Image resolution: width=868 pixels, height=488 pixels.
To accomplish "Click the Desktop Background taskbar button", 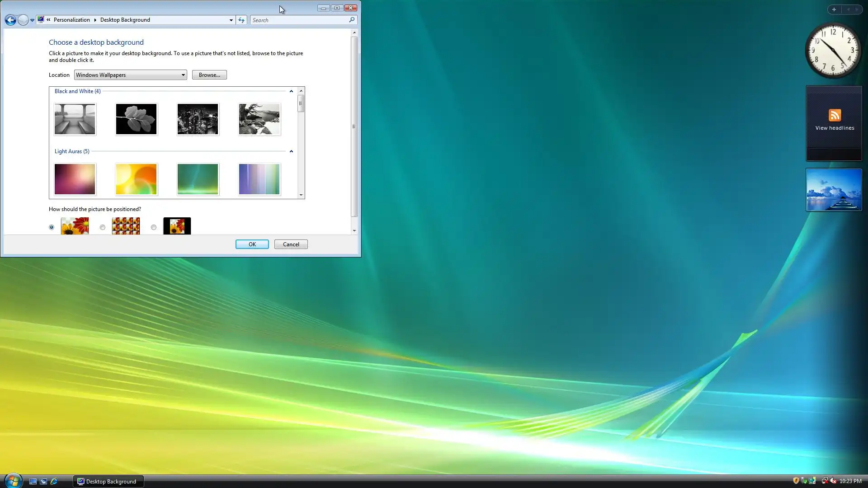I will pyautogui.click(x=108, y=481).
